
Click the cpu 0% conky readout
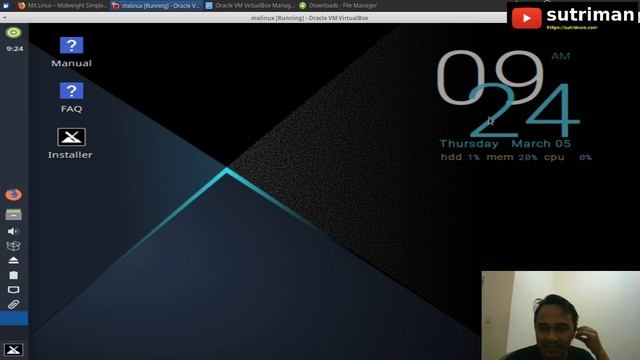coord(567,157)
